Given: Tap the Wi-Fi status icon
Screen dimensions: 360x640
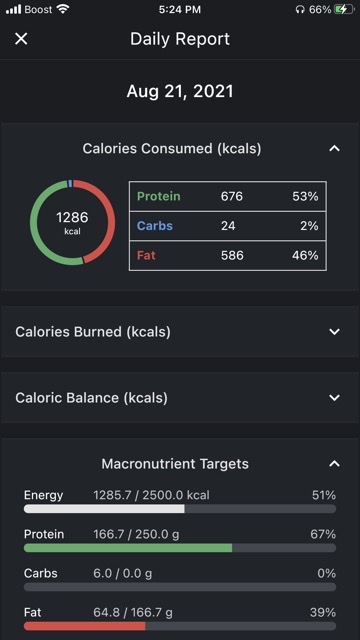Looking at the screenshot, I should (63, 9).
